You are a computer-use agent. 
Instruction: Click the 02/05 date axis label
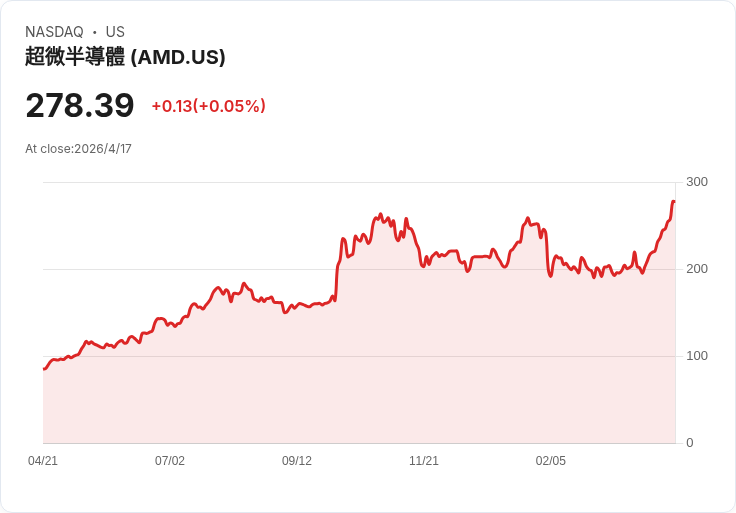coord(551,461)
